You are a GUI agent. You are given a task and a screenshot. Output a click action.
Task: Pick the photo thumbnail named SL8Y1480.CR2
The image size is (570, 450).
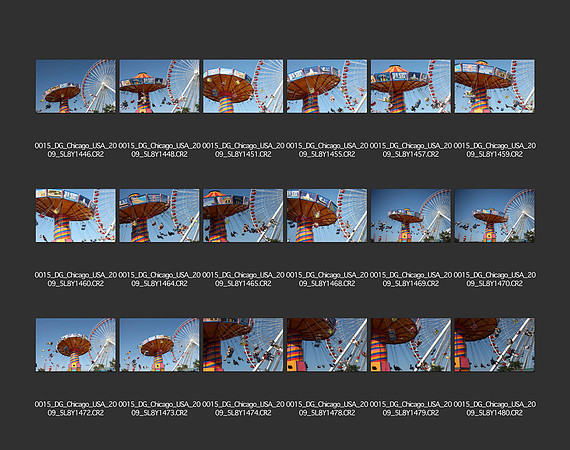(495, 345)
